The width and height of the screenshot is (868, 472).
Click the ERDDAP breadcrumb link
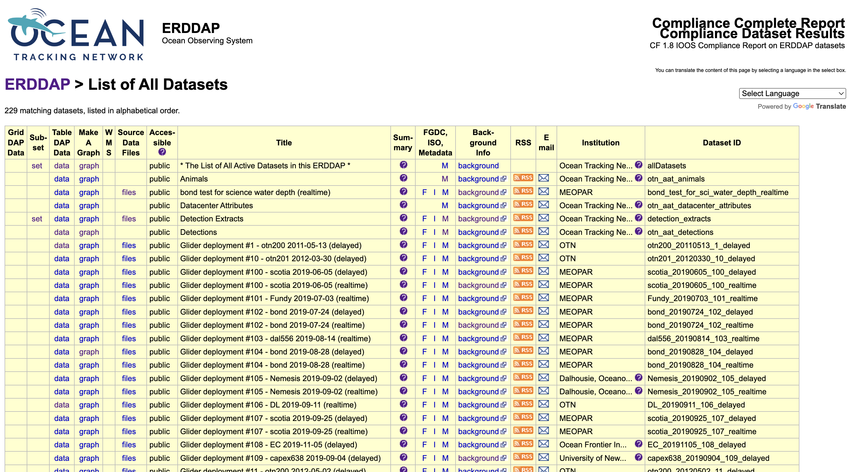point(37,85)
